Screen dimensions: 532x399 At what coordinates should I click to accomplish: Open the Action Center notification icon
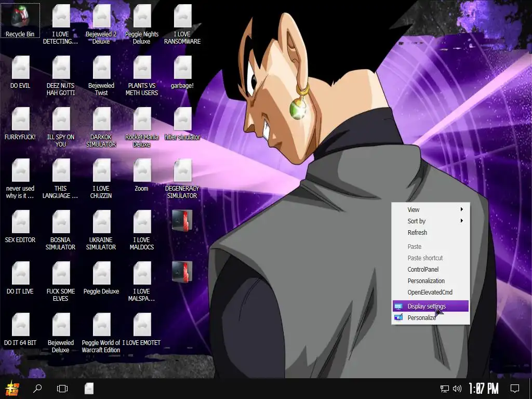(x=515, y=389)
